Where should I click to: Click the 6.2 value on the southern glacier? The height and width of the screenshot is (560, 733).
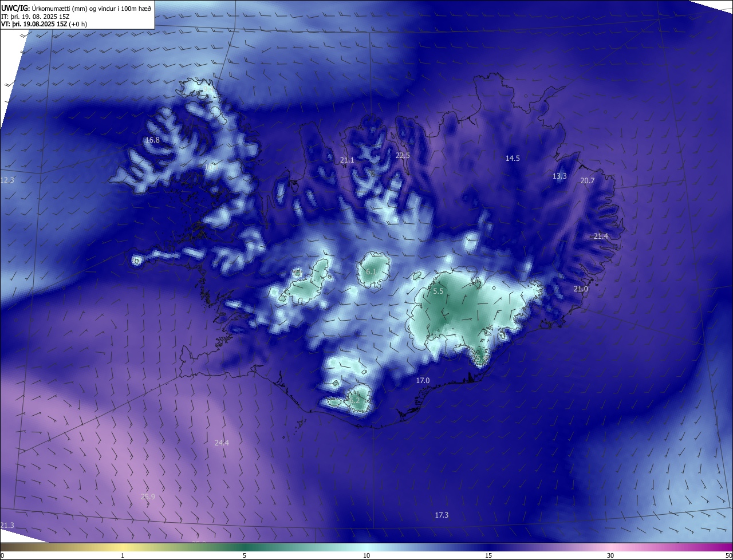coord(354,401)
